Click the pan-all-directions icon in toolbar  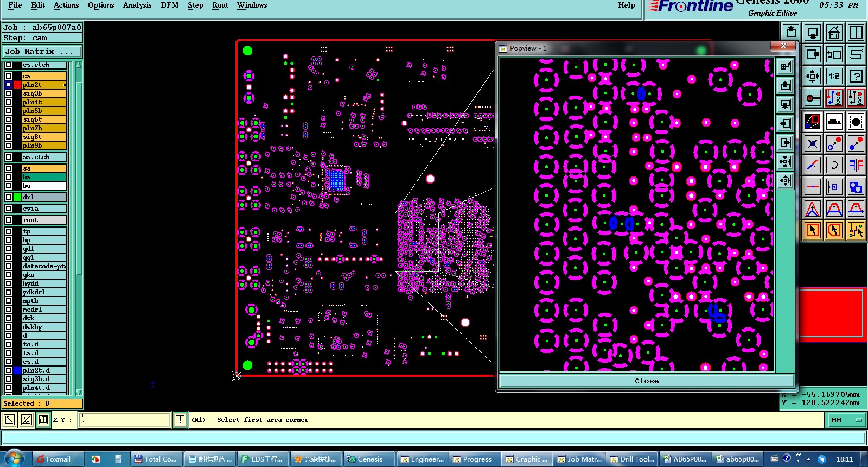pyautogui.click(x=812, y=76)
